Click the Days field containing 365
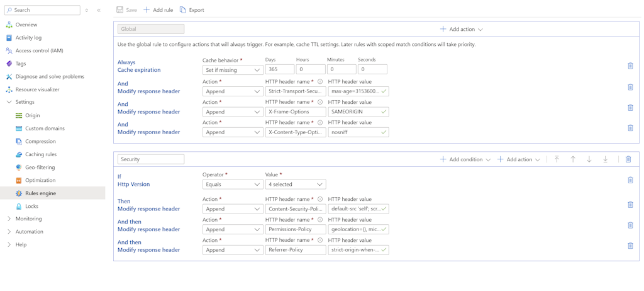Viewport: 644px width, 291px height. [x=280, y=69]
